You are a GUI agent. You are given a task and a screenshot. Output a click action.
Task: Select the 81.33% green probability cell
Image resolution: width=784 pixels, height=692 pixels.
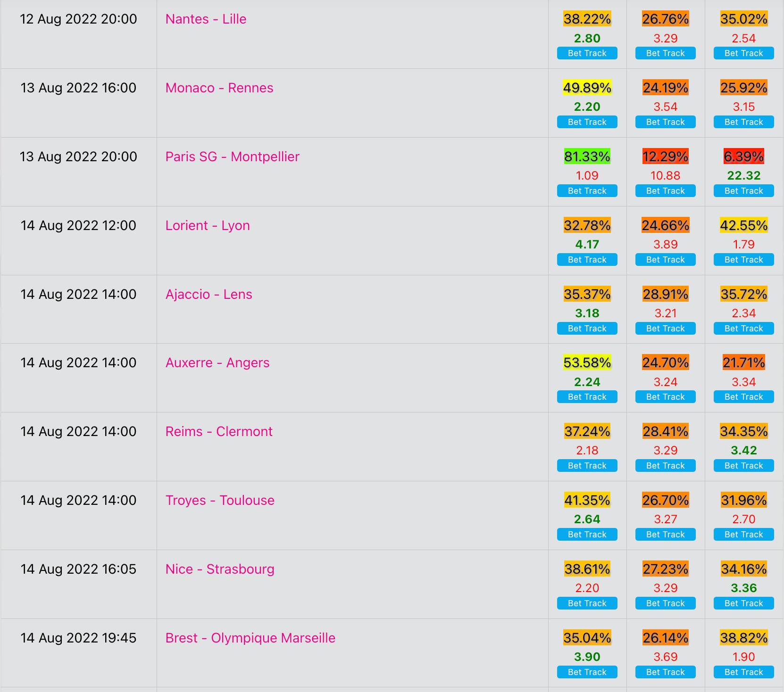[587, 157]
